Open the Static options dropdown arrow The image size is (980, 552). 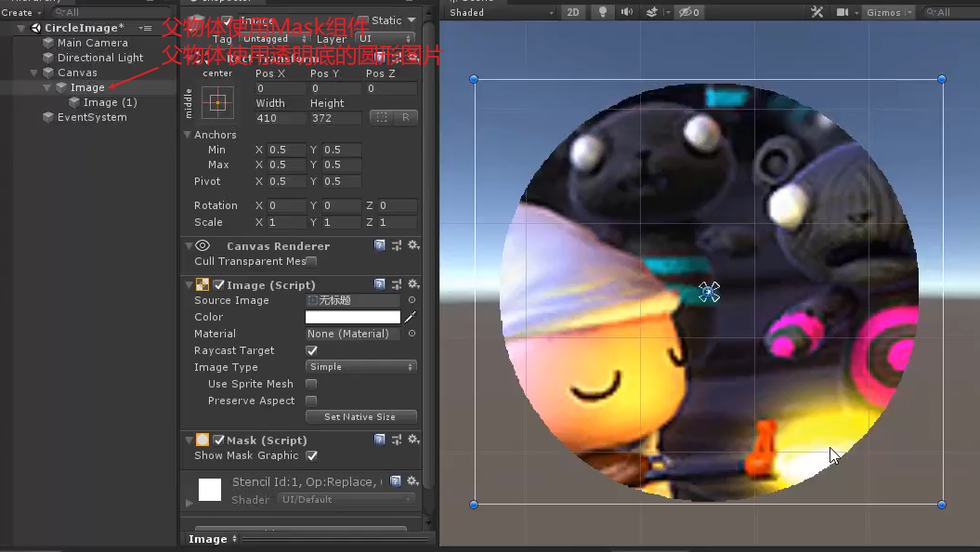pyautogui.click(x=412, y=20)
